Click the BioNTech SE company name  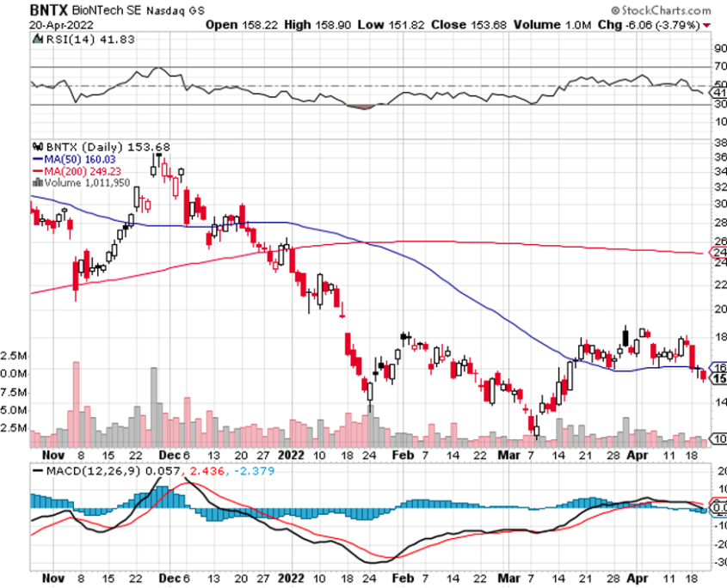coord(106,10)
